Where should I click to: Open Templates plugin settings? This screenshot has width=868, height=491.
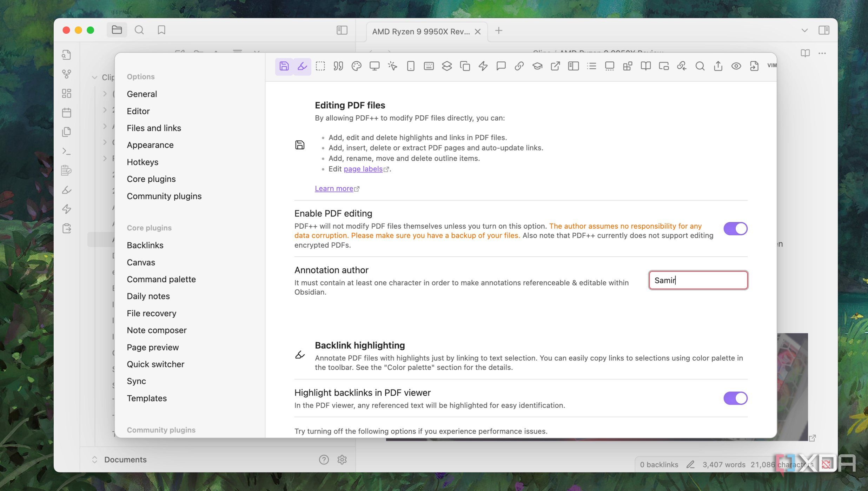click(x=147, y=398)
